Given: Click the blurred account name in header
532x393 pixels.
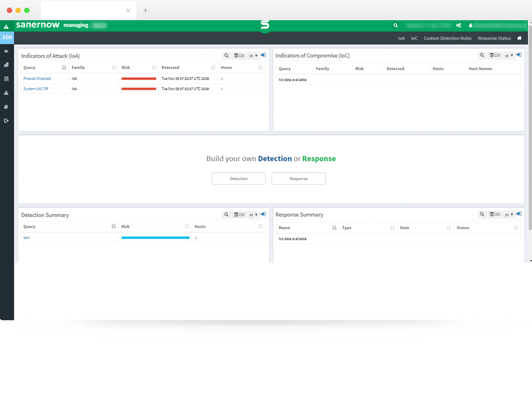Looking at the screenshot, I should pos(500,25).
